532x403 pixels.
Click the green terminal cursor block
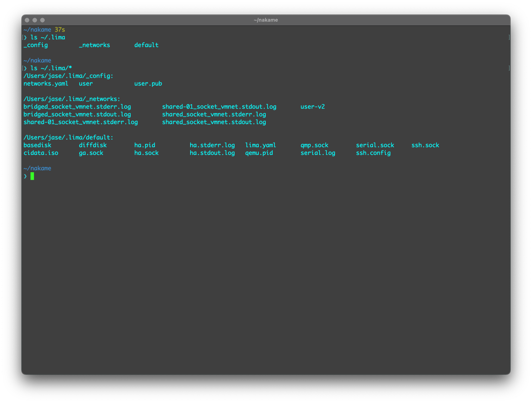tap(32, 176)
